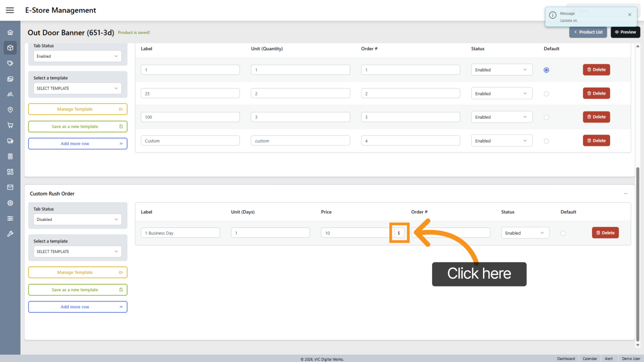Click the 1 Business Day label field
Image resolution: width=644 pixels, height=362 pixels.
click(180, 233)
